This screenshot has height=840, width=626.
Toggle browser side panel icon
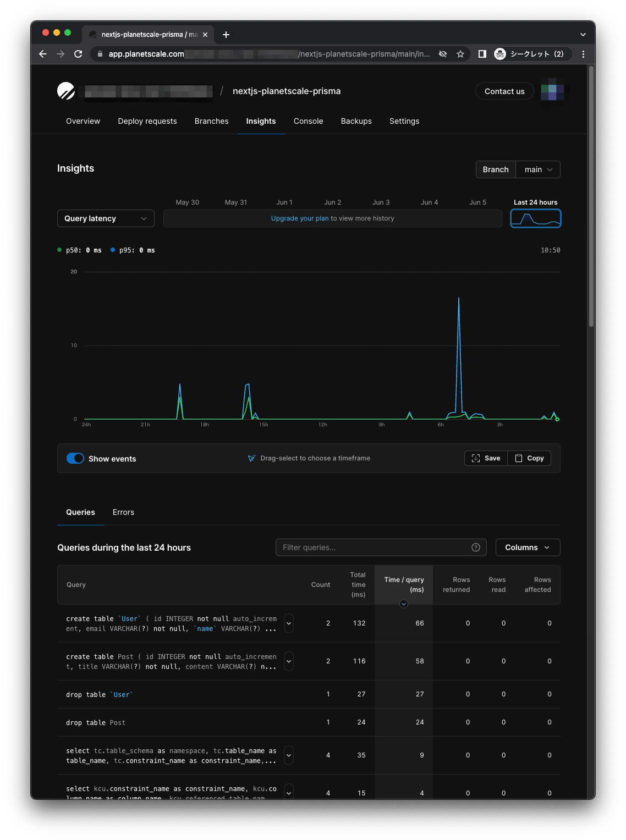(482, 54)
